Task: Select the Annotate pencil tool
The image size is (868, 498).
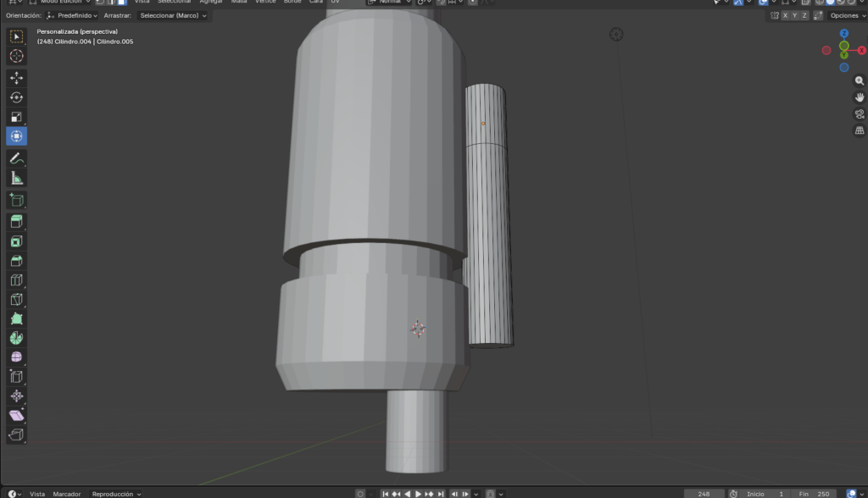Action: [17, 159]
